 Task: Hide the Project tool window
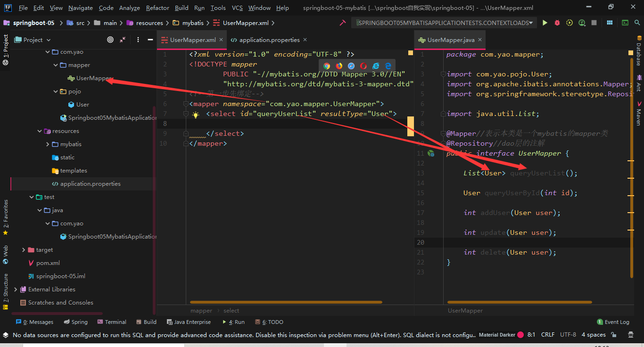click(x=149, y=40)
